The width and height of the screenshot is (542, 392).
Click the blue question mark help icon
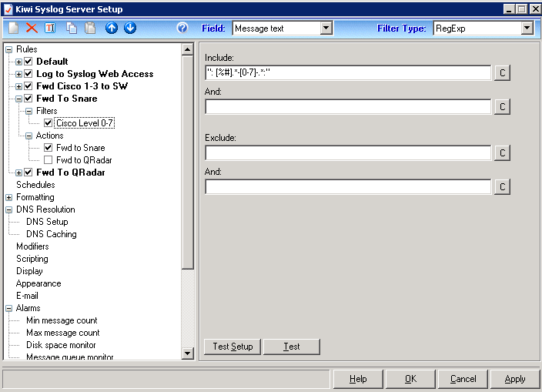182,28
